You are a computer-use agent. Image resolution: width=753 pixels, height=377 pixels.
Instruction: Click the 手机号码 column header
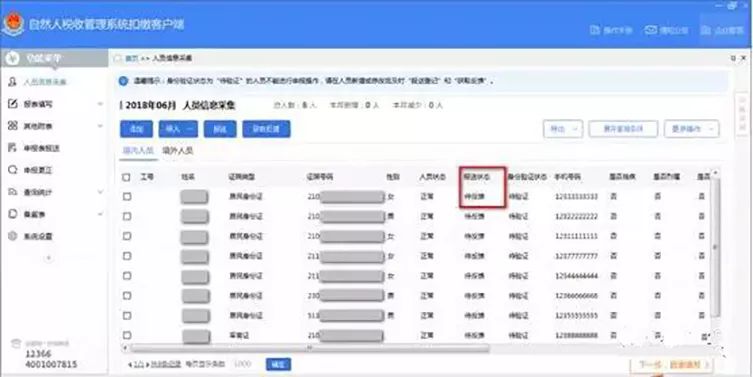coord(567,177)
